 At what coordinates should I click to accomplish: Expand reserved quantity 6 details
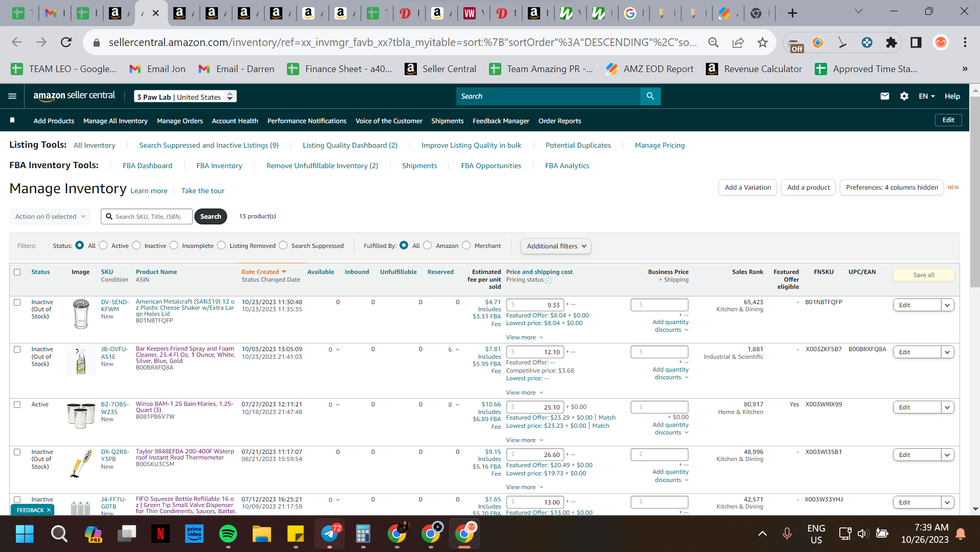(x=454, y=350)
